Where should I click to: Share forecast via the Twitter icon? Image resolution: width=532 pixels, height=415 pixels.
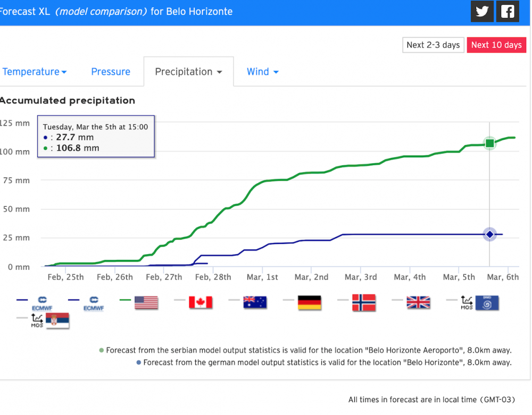pos(482,12)
